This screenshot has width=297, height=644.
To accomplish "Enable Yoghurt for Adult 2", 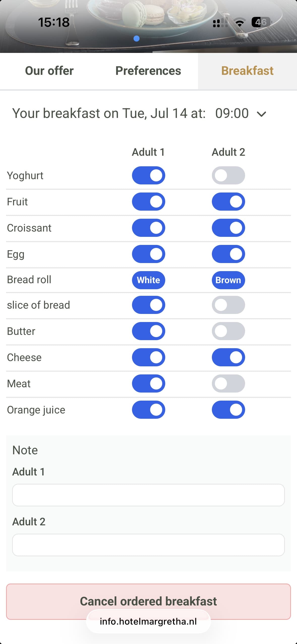I will click(228, 175).
